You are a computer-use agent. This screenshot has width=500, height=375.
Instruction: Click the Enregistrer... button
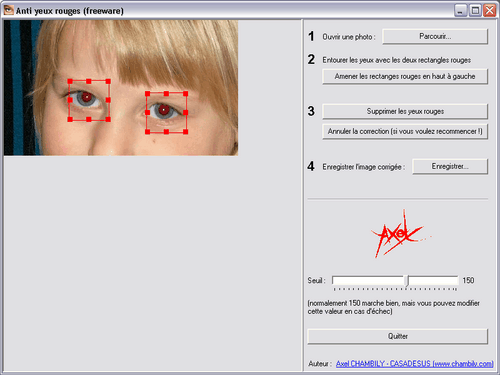pos(450,166)
